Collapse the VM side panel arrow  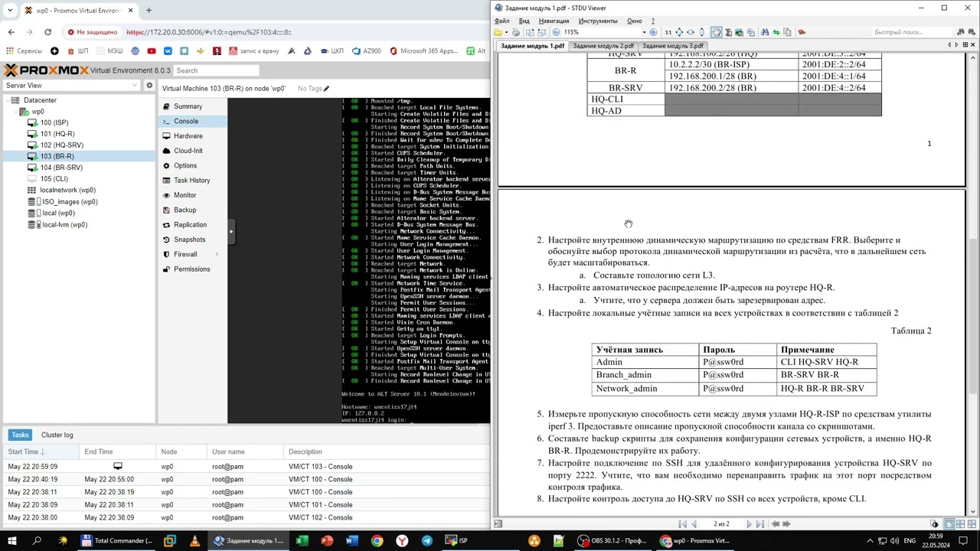(230, 231)
